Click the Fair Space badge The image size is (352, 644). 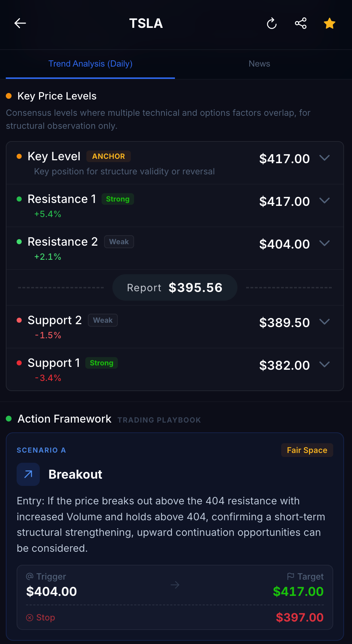307,450
